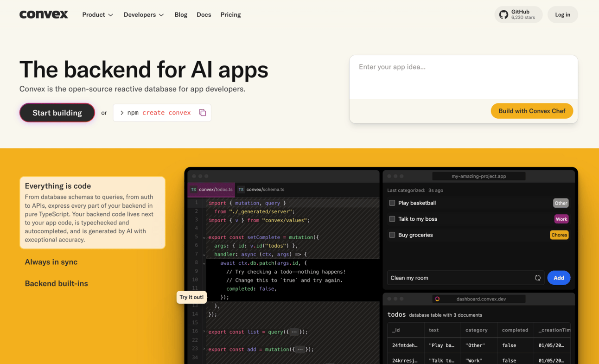Expand the add mutation at line 23
The image size is (599, 364).
204,349
